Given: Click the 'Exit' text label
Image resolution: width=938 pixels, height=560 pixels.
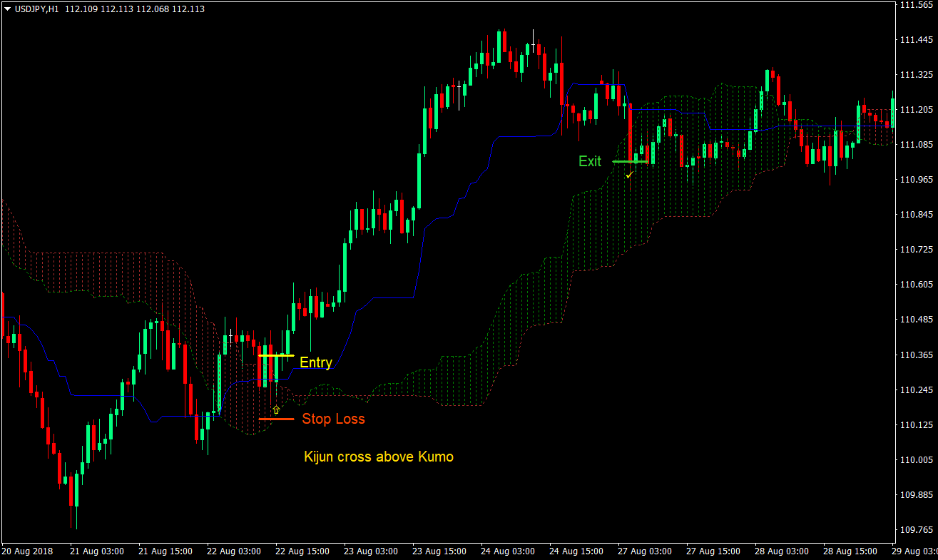Looking at the screenshot, I should click(590, 161).
